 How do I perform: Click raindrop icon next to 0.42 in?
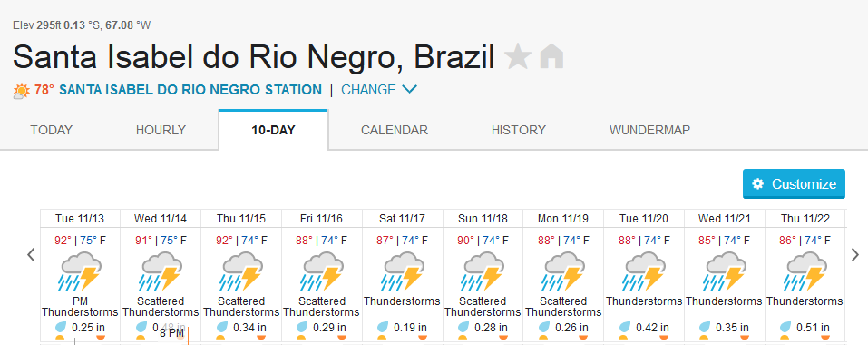tap(624, 327)
